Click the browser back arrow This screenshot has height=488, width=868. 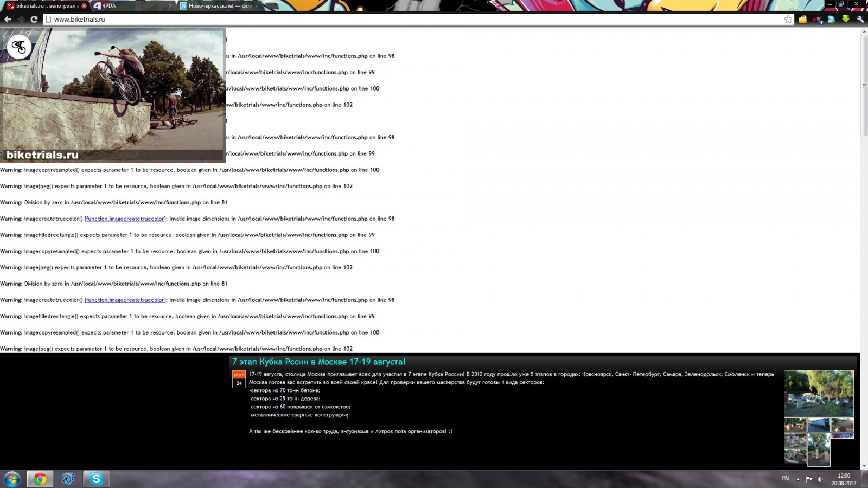point(8,19)
